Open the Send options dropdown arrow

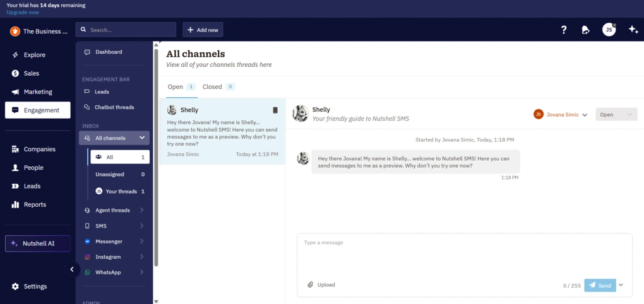point(621,285)
